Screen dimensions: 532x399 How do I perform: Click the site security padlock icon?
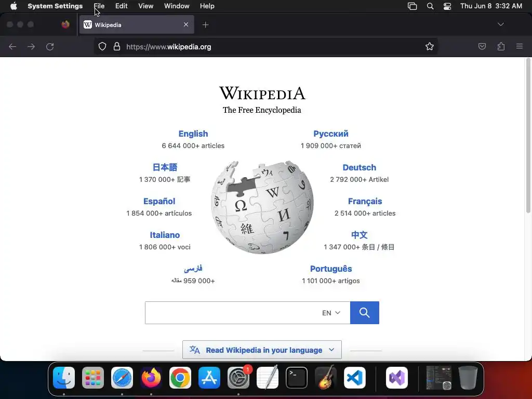(117, 46)
